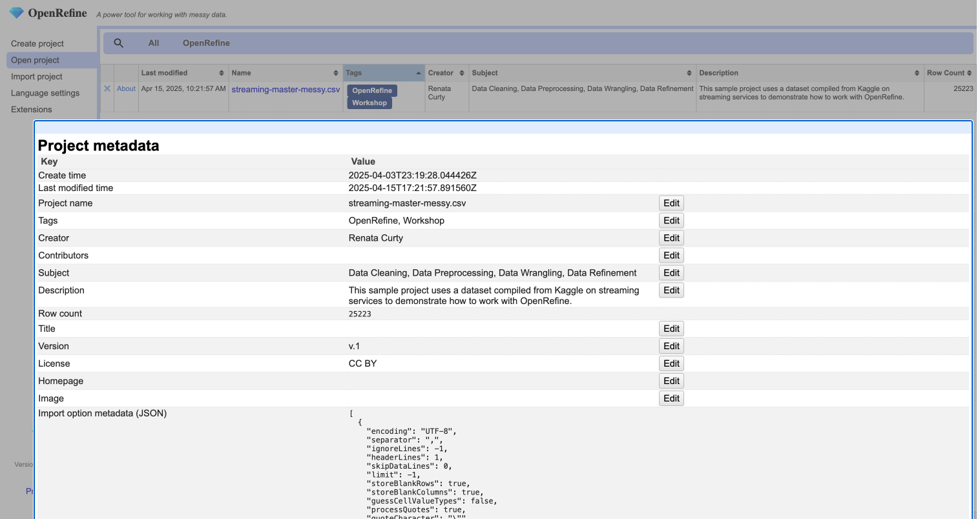The image size is (980, 519).
Task: Click the v.1 version value
Action: (x=354, y=346)
